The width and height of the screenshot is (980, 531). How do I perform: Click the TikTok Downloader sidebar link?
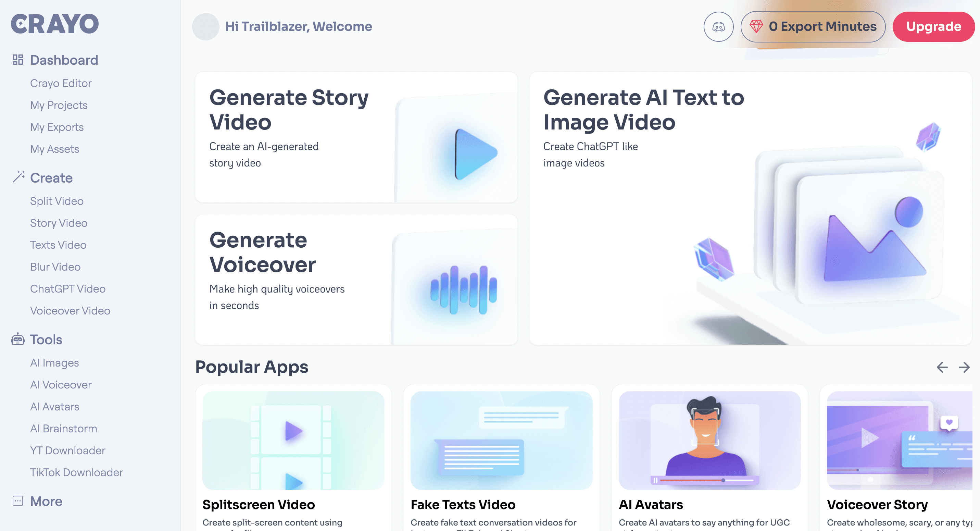[x=76, y=472]
